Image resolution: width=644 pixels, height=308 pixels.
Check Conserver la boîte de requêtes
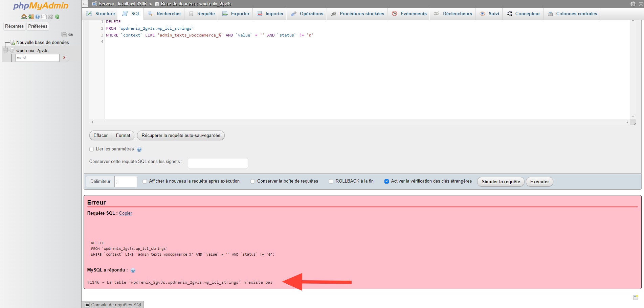(x=253, y=182)
